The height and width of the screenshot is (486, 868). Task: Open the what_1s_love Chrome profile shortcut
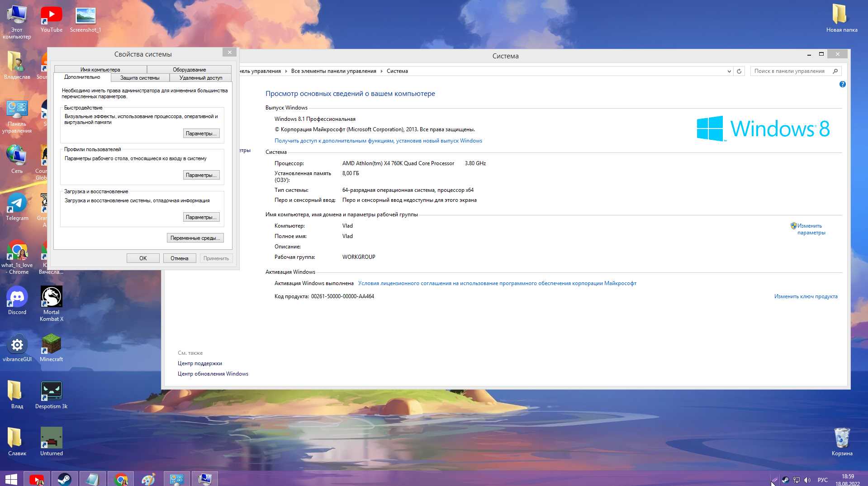(17, 257)
